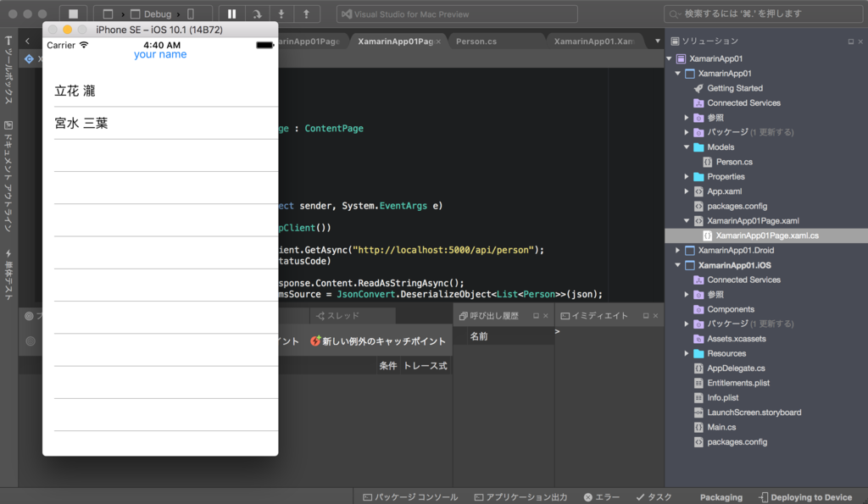The height and width of the screenshot is (504, 868).
Task: Select Assets.xcassets in iOS project
Action: (737, 339)
